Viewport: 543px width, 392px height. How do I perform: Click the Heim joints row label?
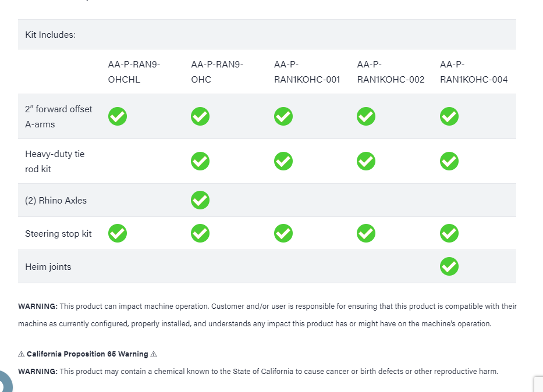[x=48, y=267]
